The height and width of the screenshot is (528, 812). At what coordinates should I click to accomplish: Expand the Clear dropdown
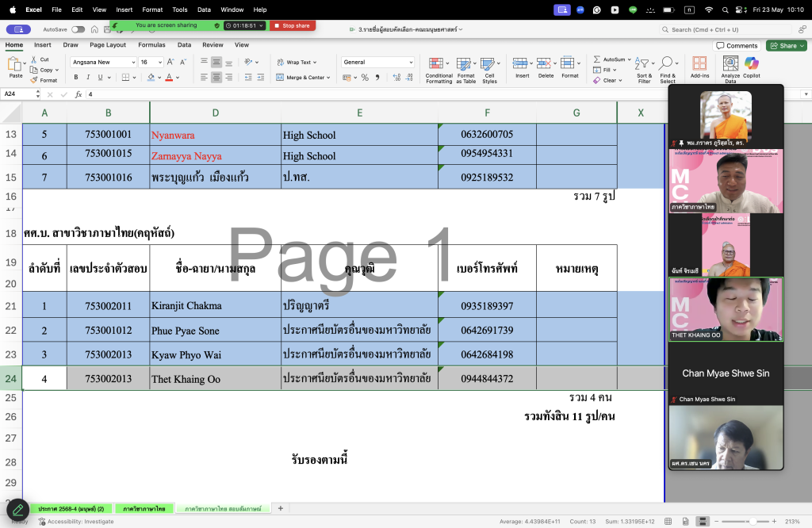click(x=620, y=80)
